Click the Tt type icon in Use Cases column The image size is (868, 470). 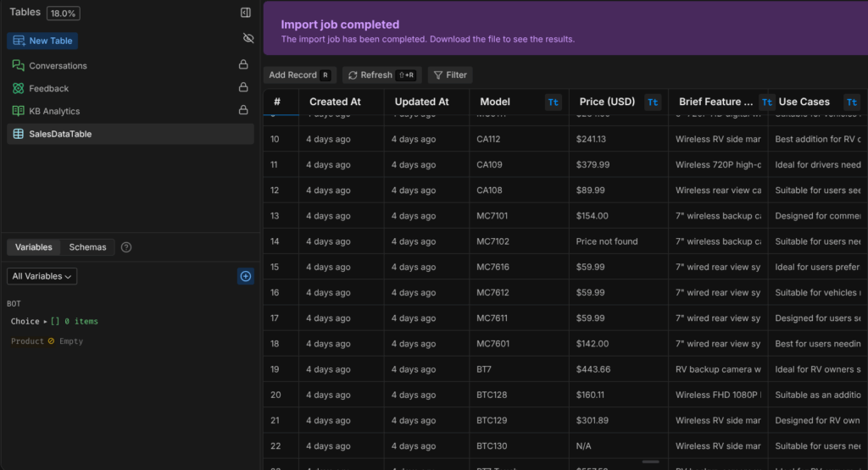pyautogui.click(x=852, y=102)
